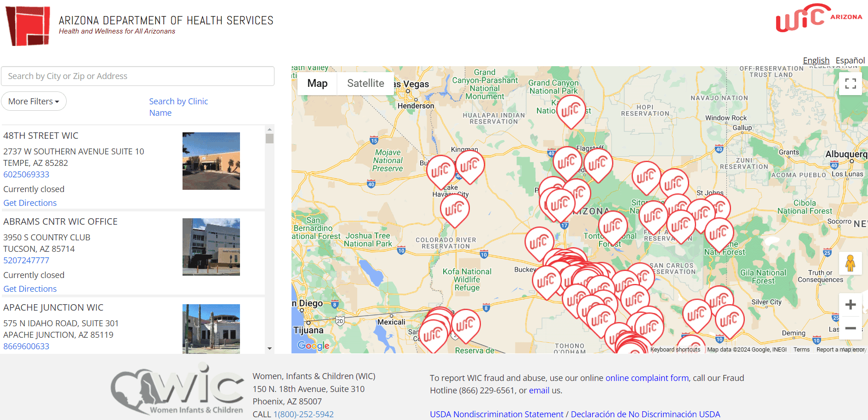The width and height of the screenshot is (868, 420).
Task: Get Directions to 48th Street WIC
Action: pyautogui.click(x=30, y=203)
